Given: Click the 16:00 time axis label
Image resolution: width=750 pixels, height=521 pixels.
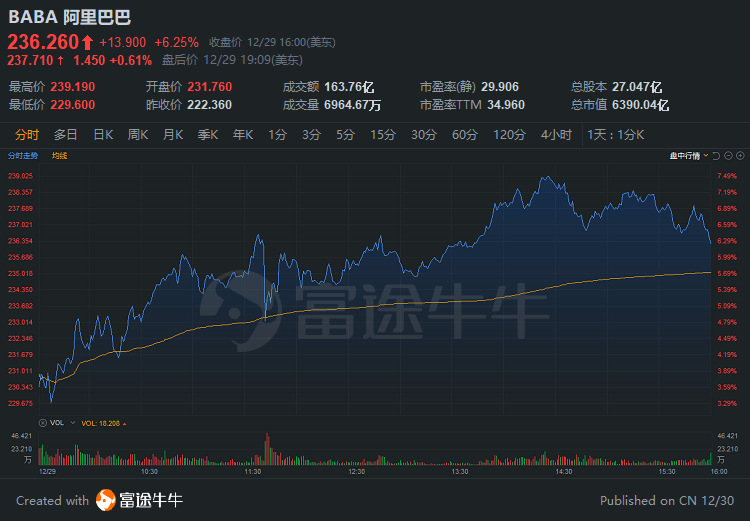Looking at the screenshot, I should pyautogui.click(x=719, y=472).
